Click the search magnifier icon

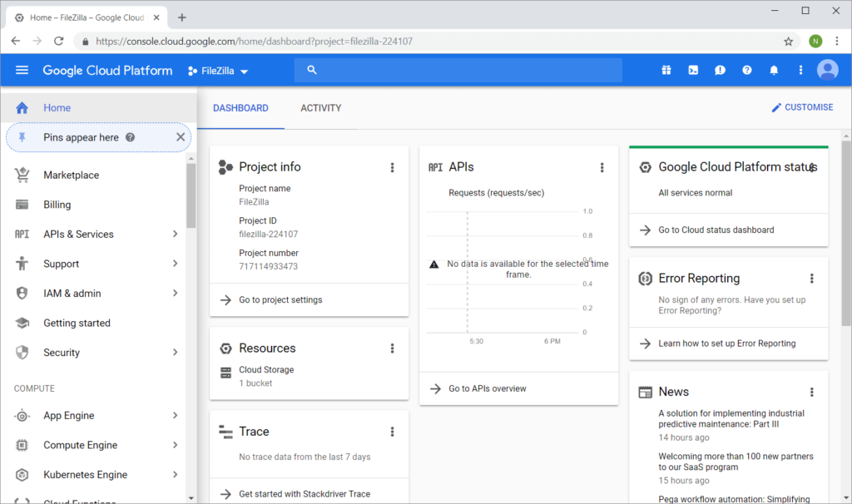pyautogui.click(x=312, y=70)
